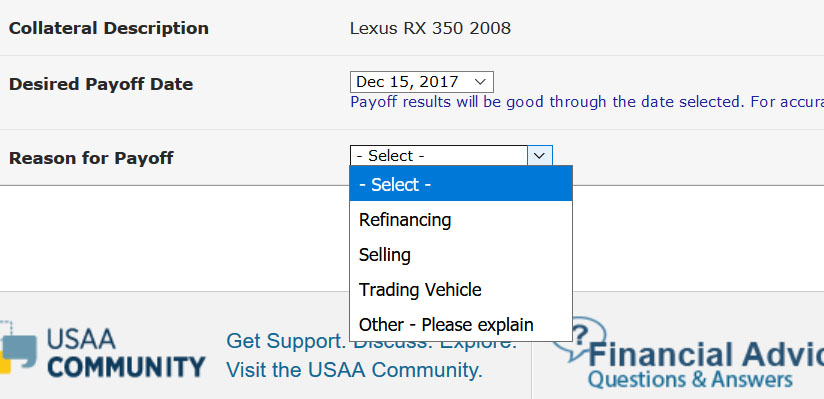Click the Lexus RX 350 2008 collateral text

pyautogui.click(x=430, y=28)
